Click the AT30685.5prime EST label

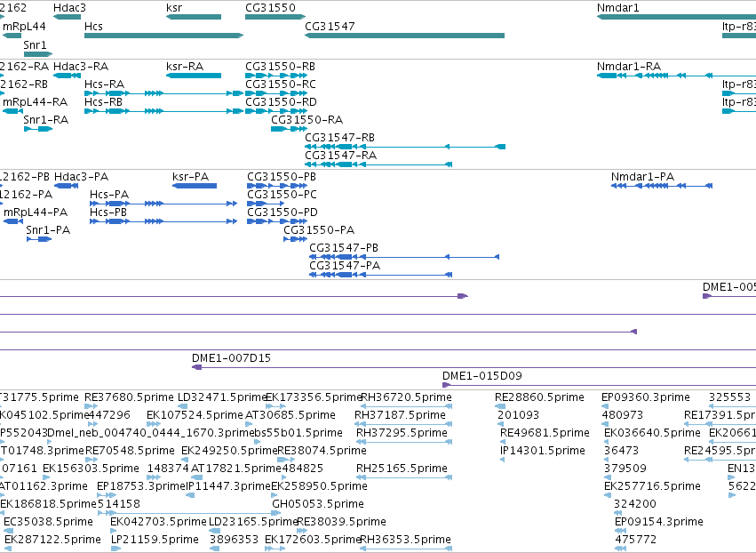click(290, 415)
